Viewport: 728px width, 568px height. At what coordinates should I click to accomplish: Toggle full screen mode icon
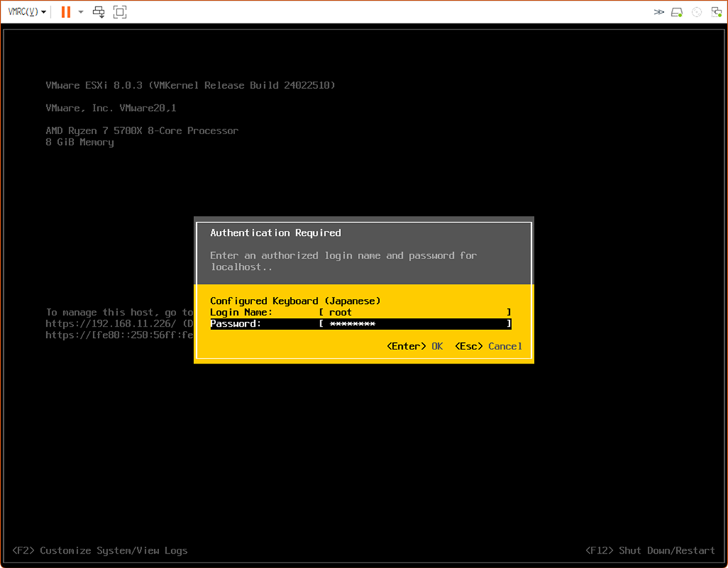[x=120, y=11]
